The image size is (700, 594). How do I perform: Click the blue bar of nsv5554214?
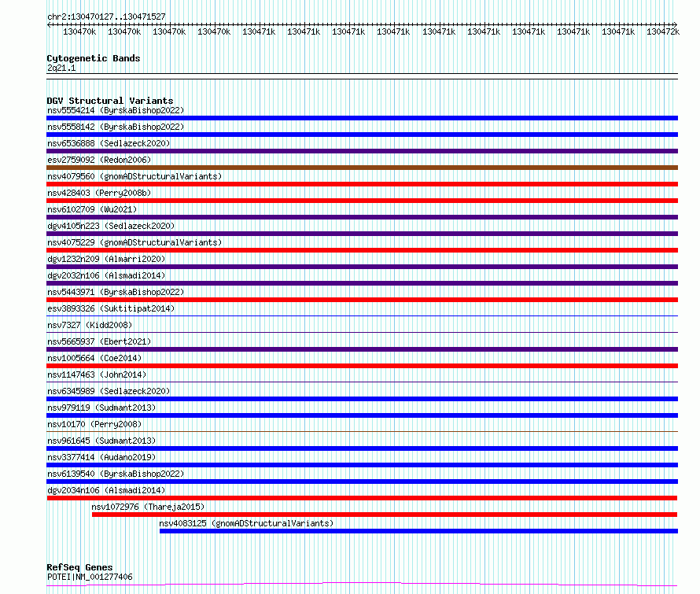click(x=362, y=118)
